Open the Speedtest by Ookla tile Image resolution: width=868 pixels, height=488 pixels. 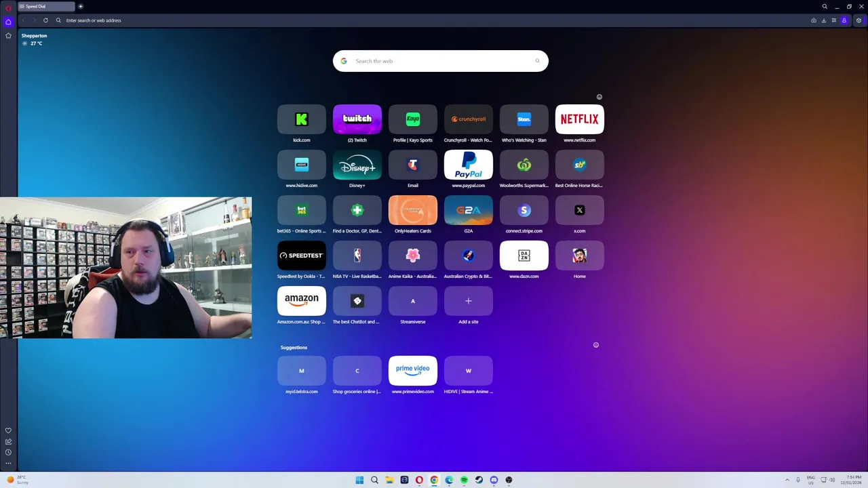[x=302, y=256]
